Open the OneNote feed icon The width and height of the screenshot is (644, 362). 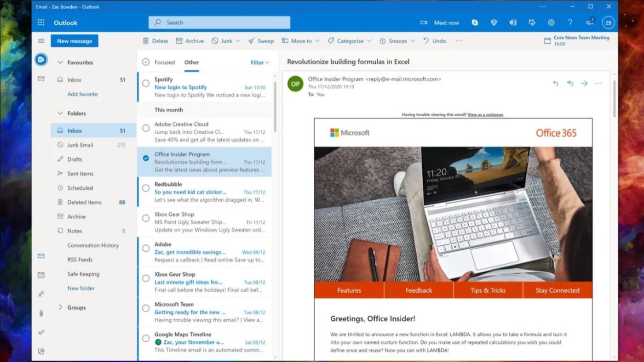513,23
